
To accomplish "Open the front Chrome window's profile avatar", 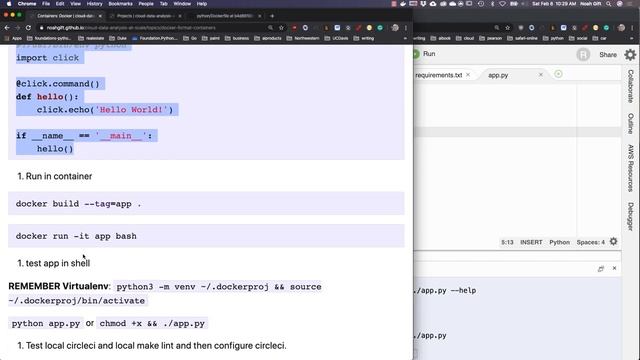I will [x=395, y=28].
